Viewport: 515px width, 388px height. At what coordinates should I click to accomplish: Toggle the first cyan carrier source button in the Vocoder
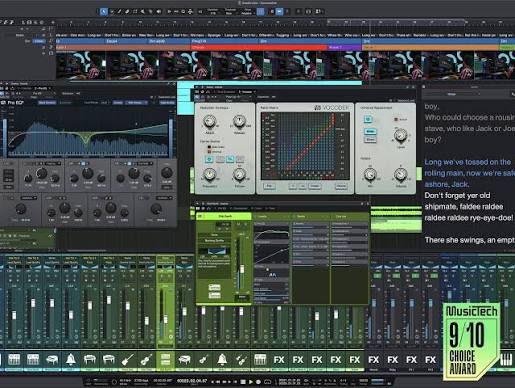click(209, 159)
